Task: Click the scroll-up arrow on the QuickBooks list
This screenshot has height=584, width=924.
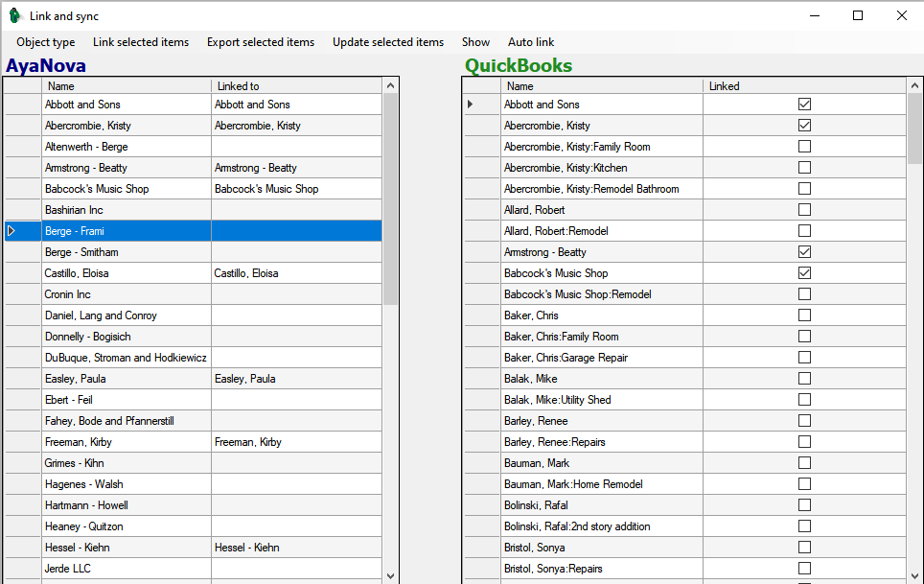Action: pos(913,84)
